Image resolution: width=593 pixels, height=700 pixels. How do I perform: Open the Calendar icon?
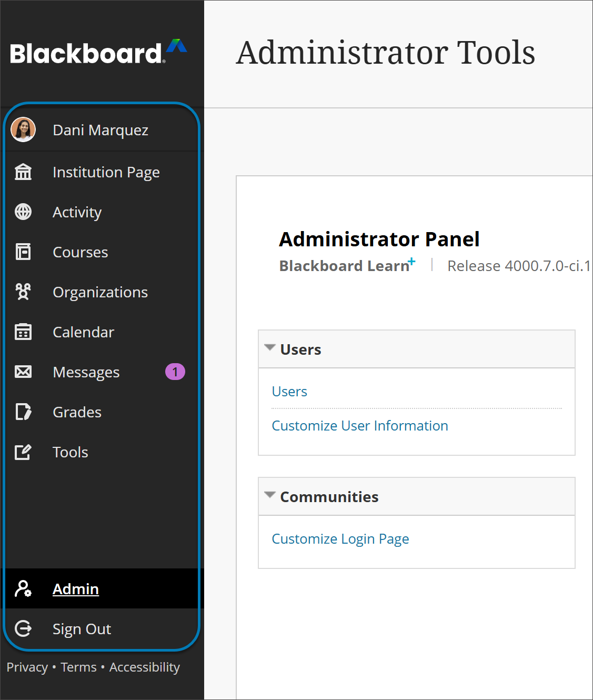pos(23,332)
